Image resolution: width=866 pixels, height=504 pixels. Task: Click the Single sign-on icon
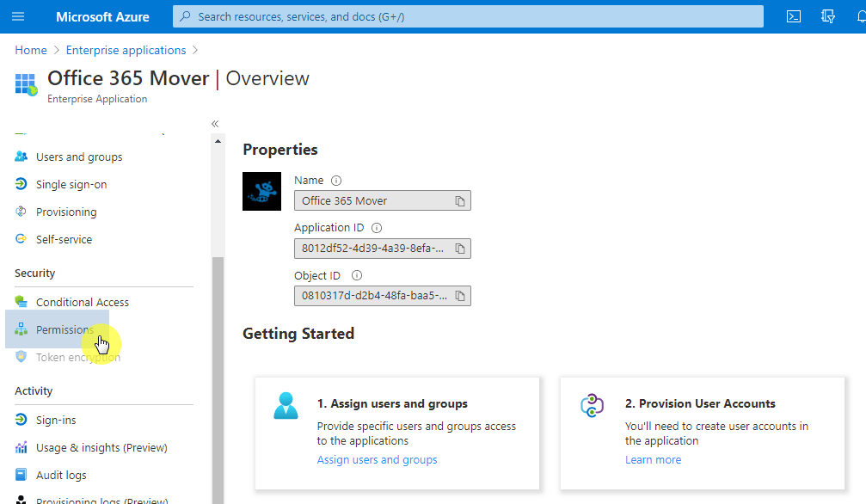pyautogui.click(x=21, y=184)
